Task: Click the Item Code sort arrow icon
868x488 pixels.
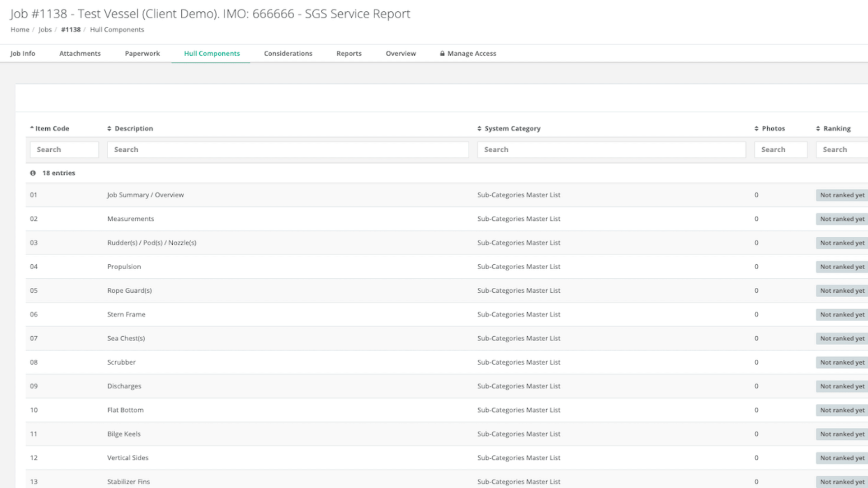Action: click(32, 128)
